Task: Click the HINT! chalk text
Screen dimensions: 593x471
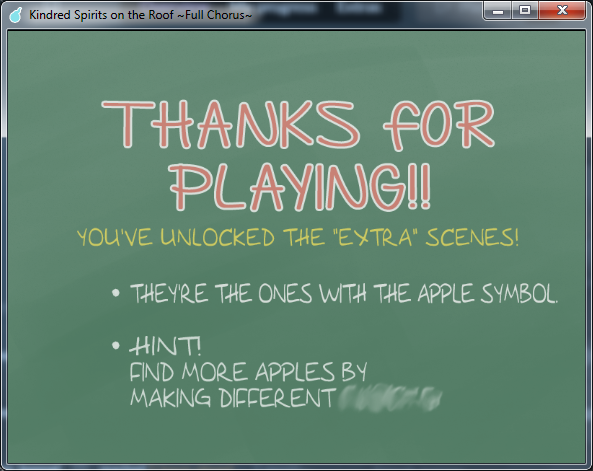Action: pos(165,346)
